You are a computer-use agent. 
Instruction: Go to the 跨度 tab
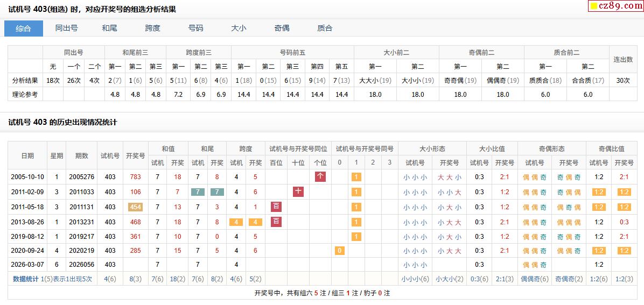pyautogui.click(x=153, y=29)
